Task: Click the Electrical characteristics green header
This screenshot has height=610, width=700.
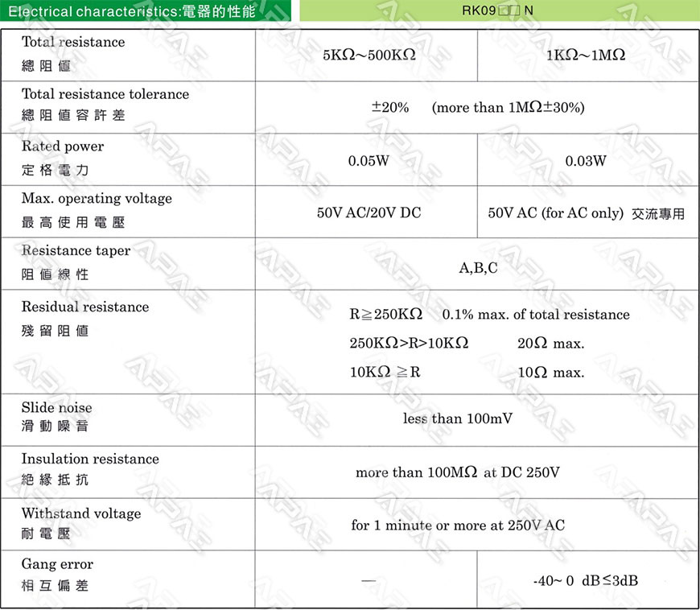Action: [146, 11]
